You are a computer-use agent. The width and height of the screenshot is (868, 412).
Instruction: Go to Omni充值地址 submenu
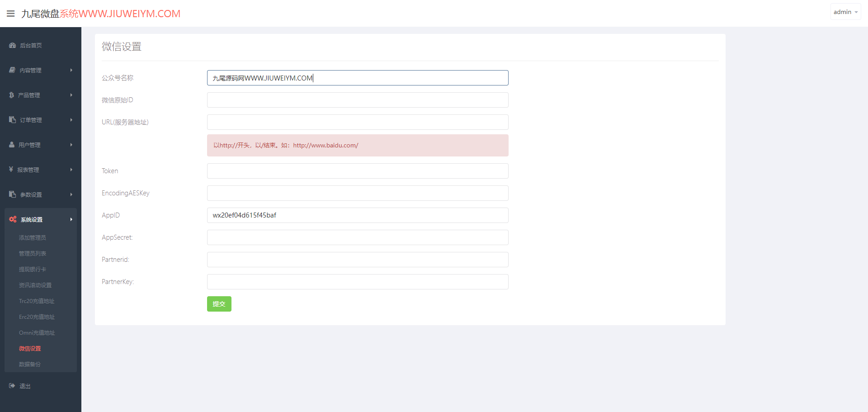coord(37,332)
